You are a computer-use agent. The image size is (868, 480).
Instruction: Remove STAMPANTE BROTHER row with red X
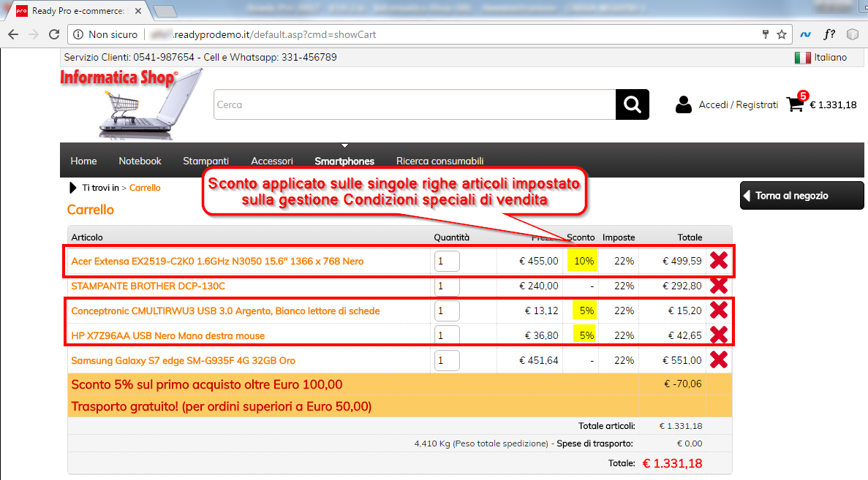[x=719, y=286]
